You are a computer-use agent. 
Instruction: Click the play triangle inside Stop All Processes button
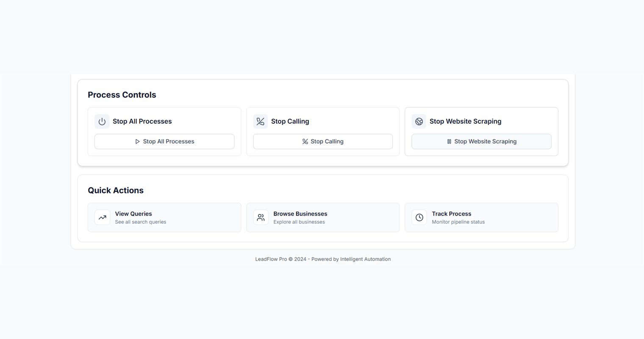point(137,142)
